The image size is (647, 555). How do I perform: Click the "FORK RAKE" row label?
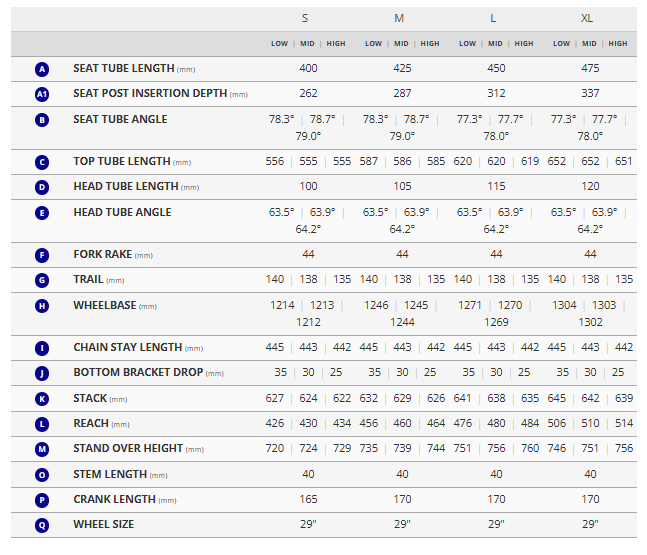click(103, 255)
